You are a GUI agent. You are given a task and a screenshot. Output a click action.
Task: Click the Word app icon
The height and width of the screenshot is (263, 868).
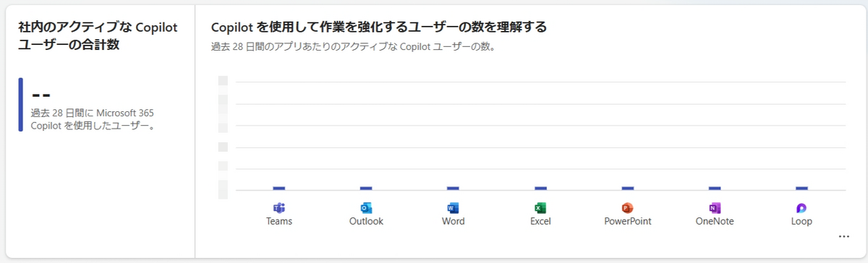(x=453, y=208)
